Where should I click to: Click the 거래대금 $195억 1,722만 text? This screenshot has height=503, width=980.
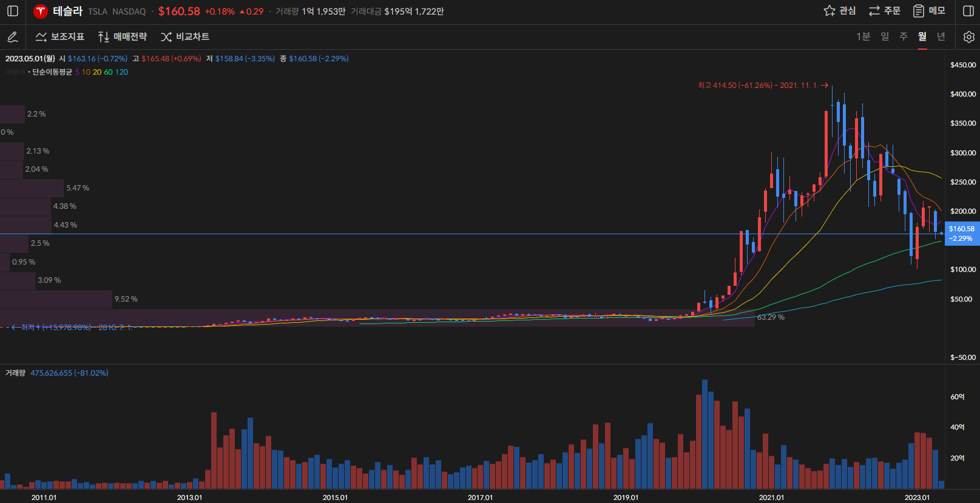[x=397, y=12]
